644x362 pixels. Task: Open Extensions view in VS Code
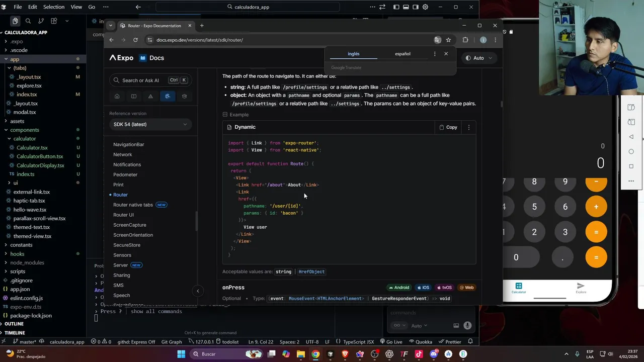coord(54,21)
